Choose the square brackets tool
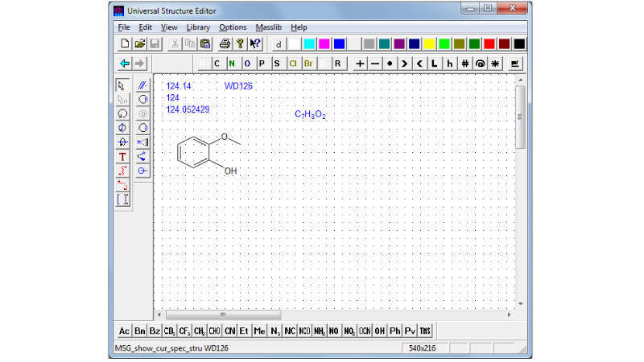This screenshot has height=362, width=644. pyautogui.click(x=122, y=200)
